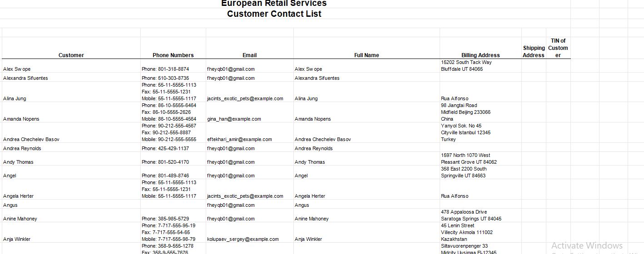This screenshot has width=644, height=254.
Task: Select Alexandra Sifuentes in the Customer column
Action: tap(25, 78)
